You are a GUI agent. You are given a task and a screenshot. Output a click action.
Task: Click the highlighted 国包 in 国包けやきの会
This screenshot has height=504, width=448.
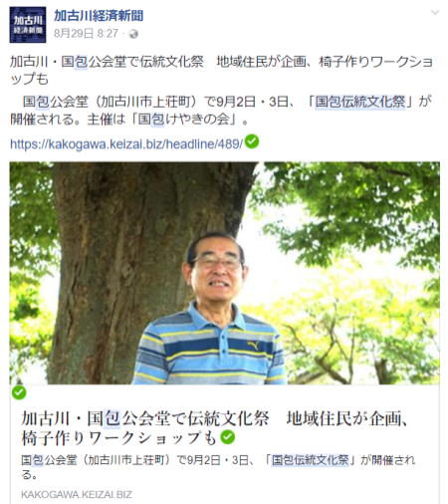tap(151, 120)
